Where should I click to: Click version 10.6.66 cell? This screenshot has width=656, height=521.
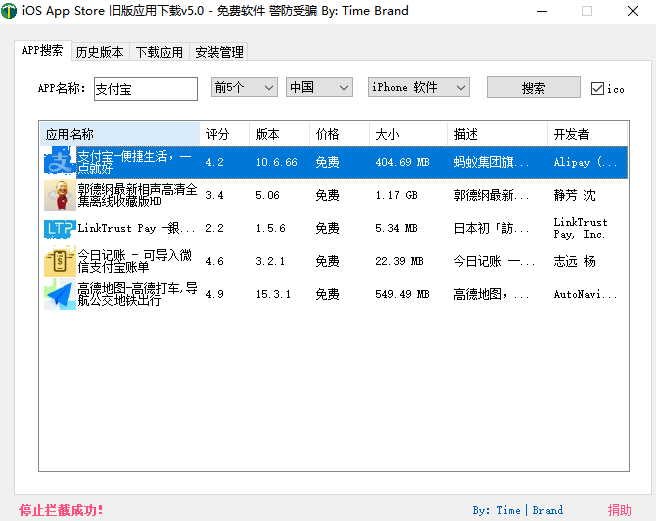click(x=277, y=162)
